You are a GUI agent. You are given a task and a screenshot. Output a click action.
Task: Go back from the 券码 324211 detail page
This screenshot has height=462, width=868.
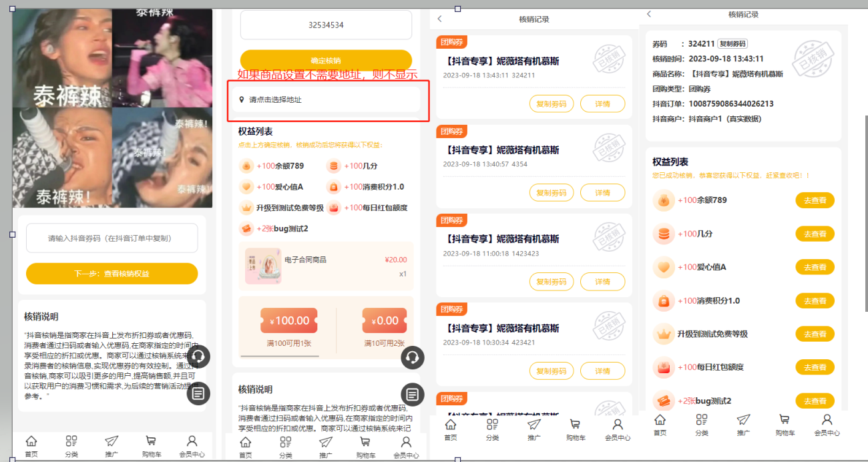click(648, 14)
